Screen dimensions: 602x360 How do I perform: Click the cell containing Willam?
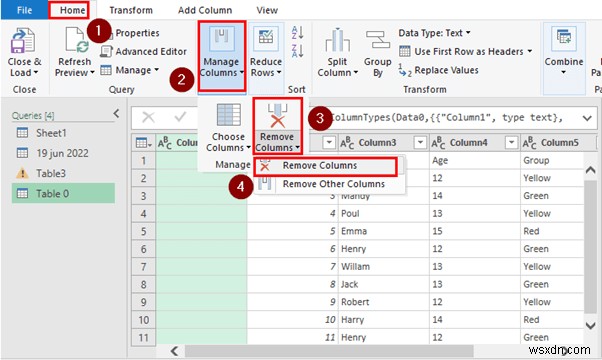coord(384,267)
